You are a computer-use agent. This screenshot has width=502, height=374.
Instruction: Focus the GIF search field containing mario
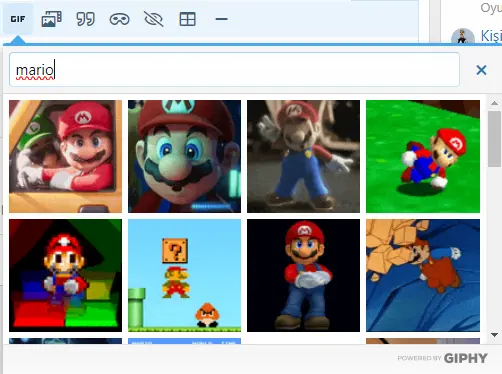234,70
